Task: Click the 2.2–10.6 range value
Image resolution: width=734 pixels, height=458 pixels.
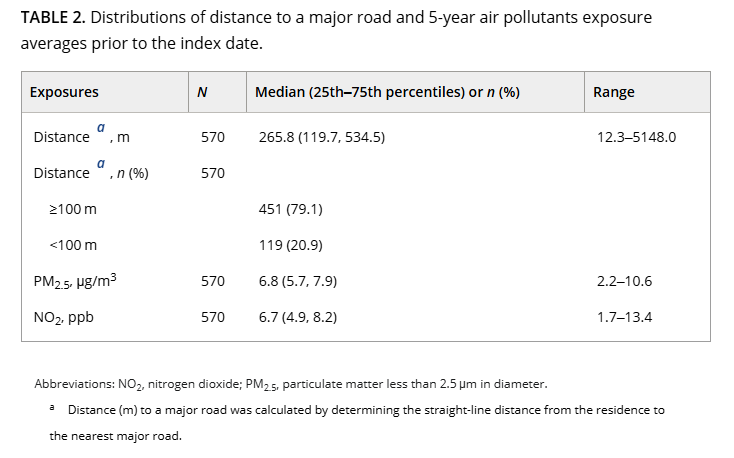Action: (x=624, y=281)
